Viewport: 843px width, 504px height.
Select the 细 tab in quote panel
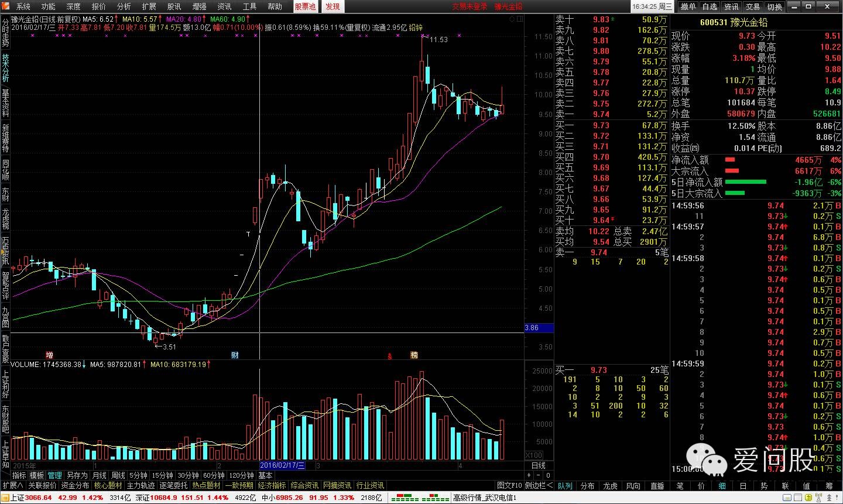tap(722, 486)
